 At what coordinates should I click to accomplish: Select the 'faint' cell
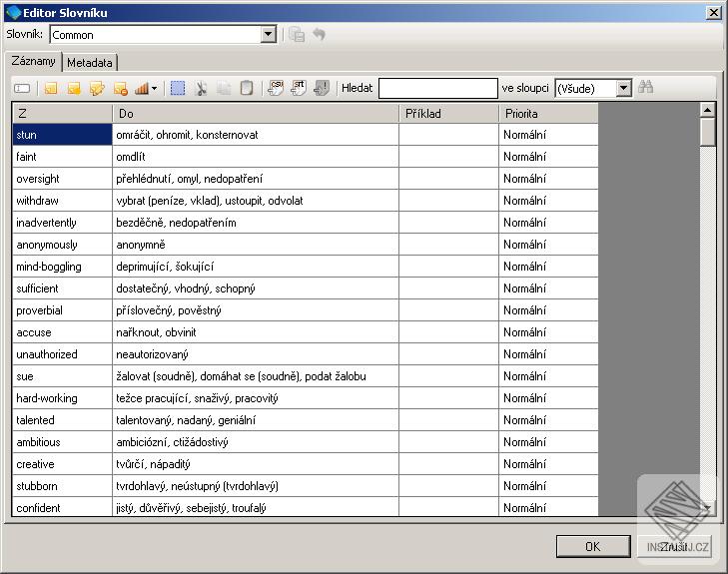[x=62, y=157]
